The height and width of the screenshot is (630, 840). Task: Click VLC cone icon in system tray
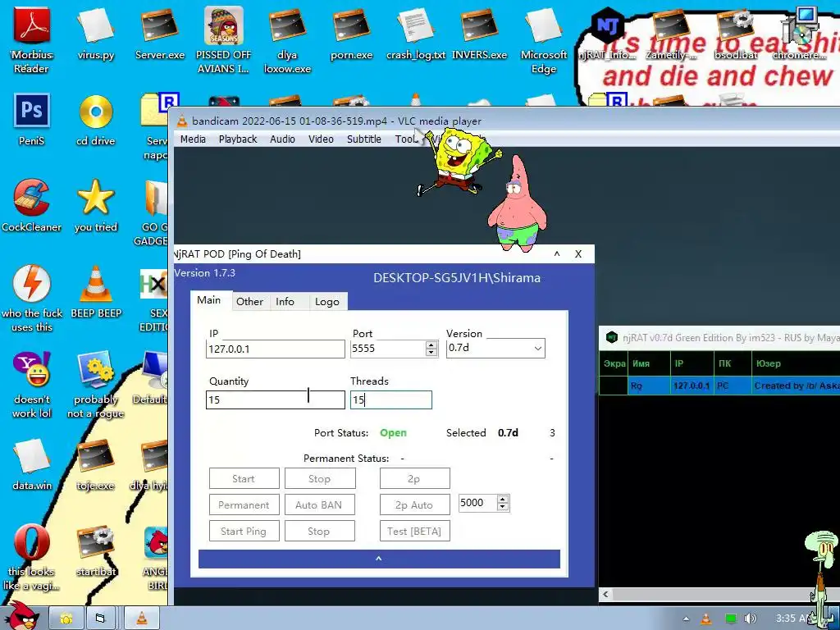tap(706, 619)
